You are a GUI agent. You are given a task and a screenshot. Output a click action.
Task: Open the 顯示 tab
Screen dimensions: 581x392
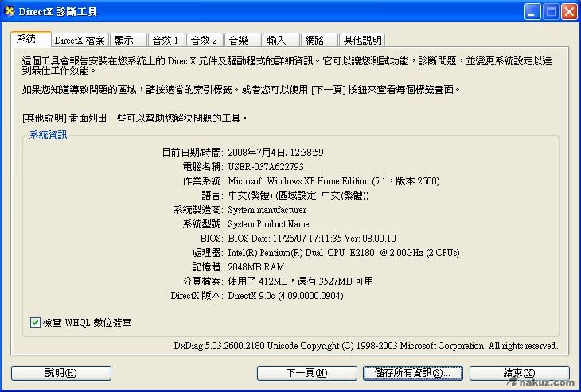coord(128,40)
